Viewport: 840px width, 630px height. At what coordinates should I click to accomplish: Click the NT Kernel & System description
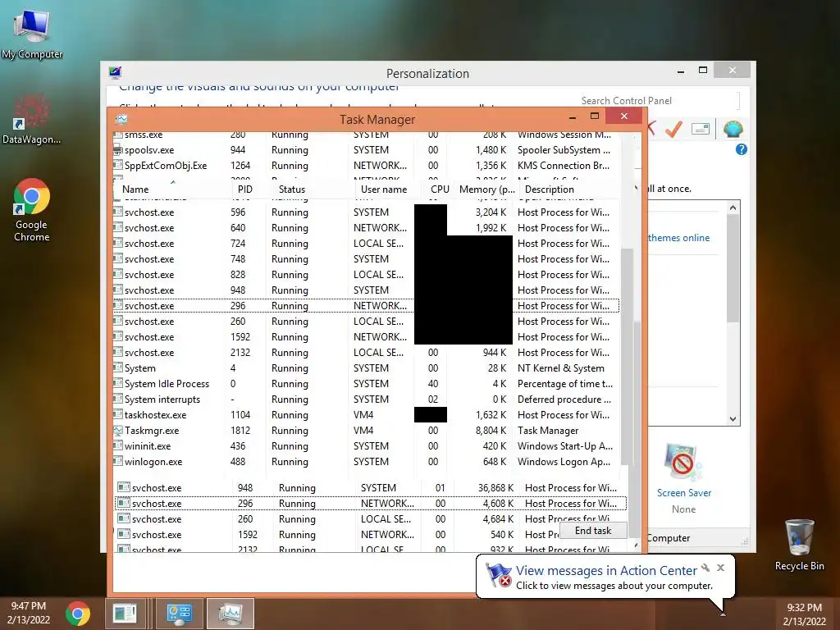tap(560, 368)
